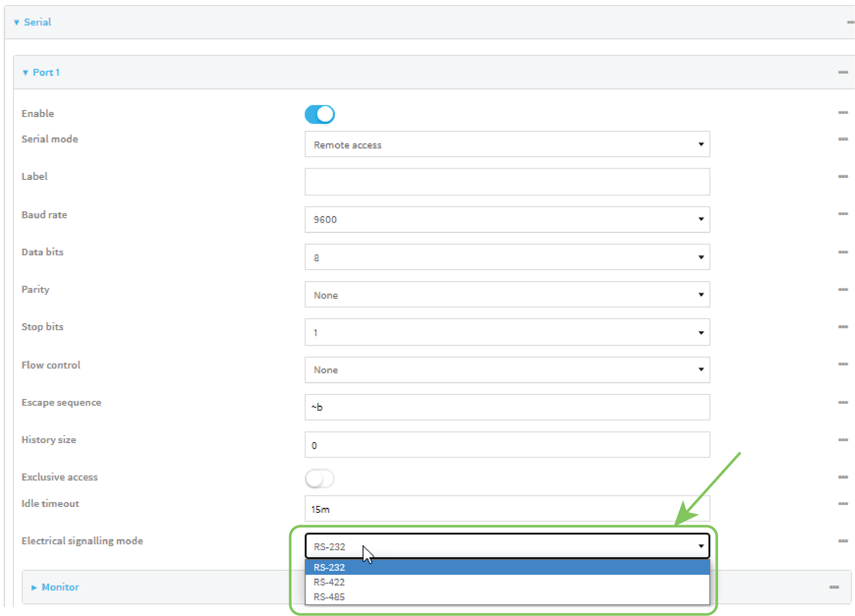Open ellipsis menu for Idle timeout

(843, 504)
